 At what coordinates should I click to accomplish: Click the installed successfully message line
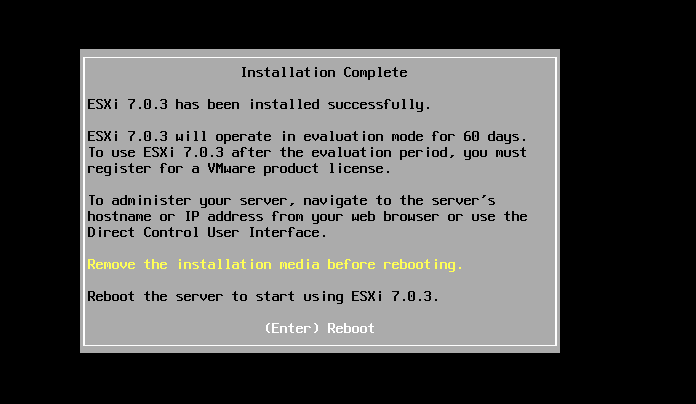point(259,104)
